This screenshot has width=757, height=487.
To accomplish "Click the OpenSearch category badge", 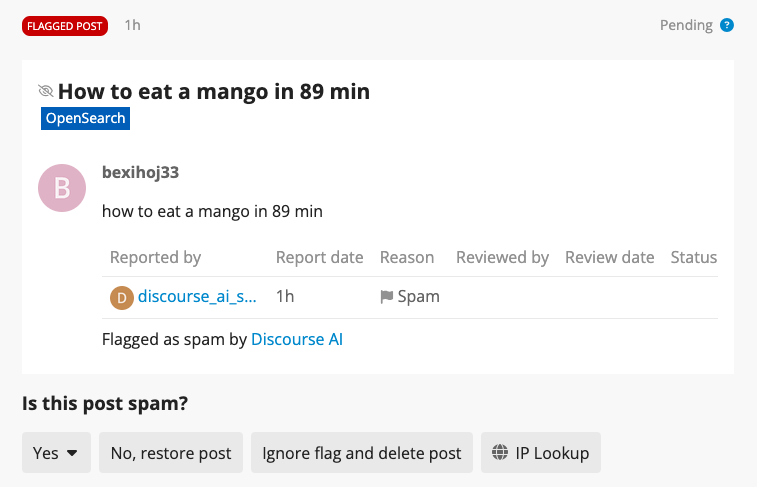I will (86, 119).
